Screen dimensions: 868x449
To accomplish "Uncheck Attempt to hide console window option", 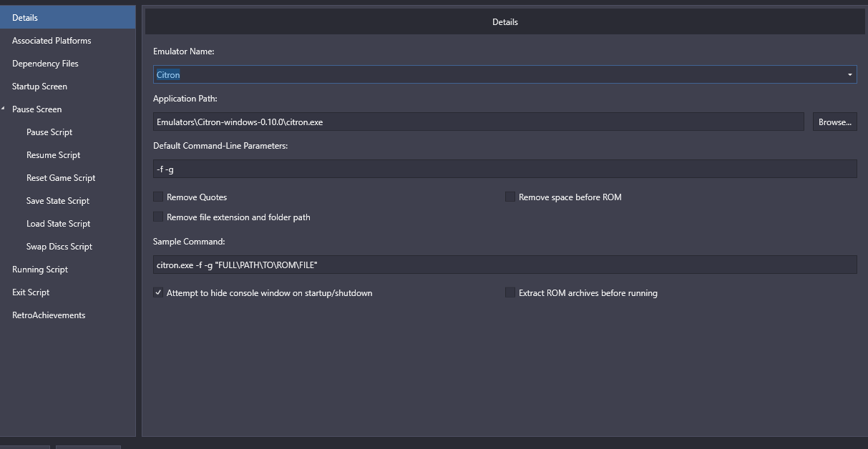I will pyautogui.click(x=158, y=292).
